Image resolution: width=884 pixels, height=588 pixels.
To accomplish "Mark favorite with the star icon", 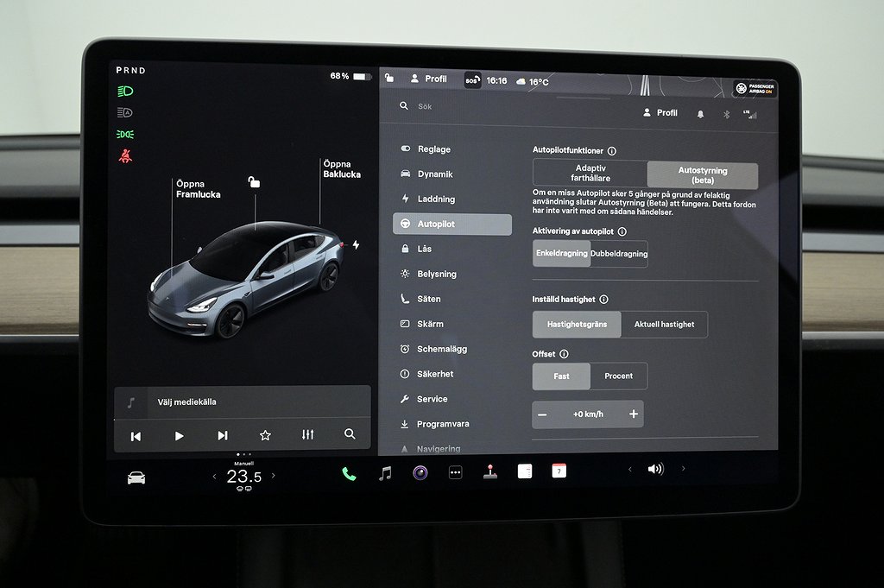I will point(265,435).
